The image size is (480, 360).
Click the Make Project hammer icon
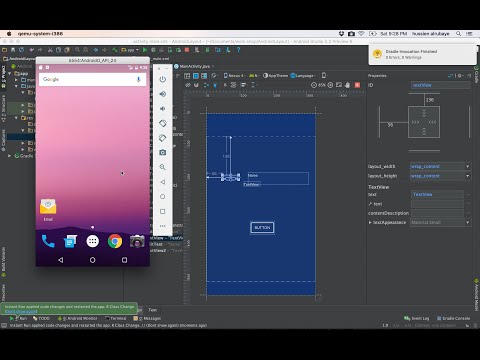(x=115, y=50)
